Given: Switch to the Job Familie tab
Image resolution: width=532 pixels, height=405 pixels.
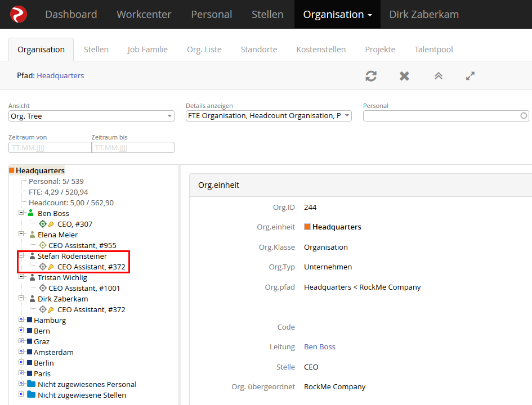Looking at the screenshot, I should coord(147,49).
